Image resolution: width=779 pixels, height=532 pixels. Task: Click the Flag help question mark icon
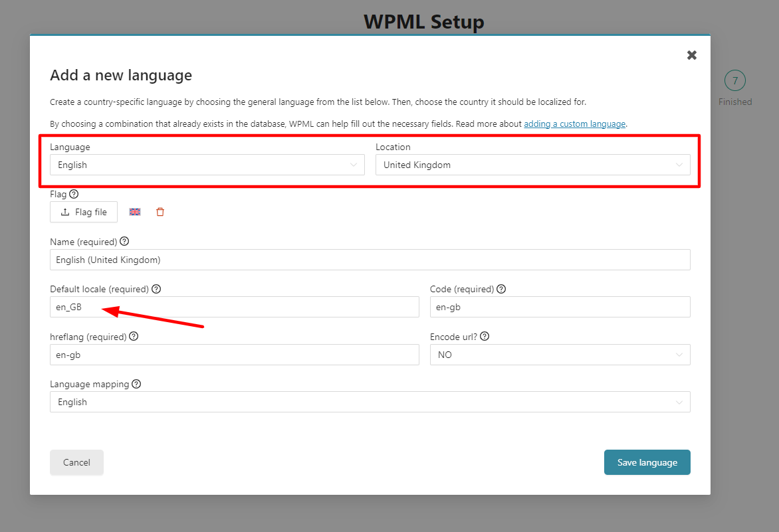coord(74,194)
